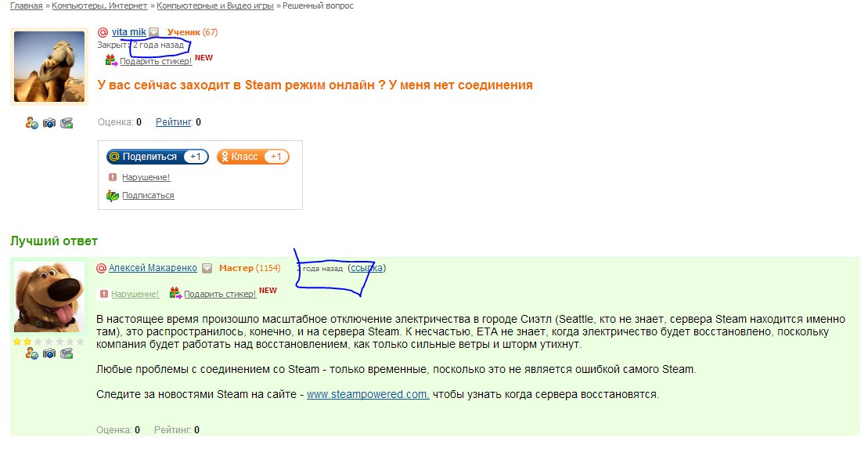Click the orange Класс button

(x=253, y=157)
